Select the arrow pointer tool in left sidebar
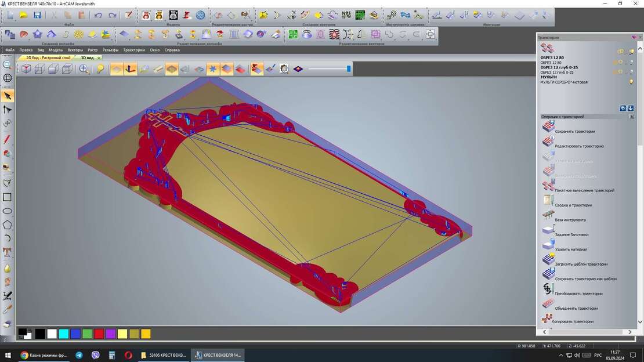644x362 pixels. tap(8, 96)
